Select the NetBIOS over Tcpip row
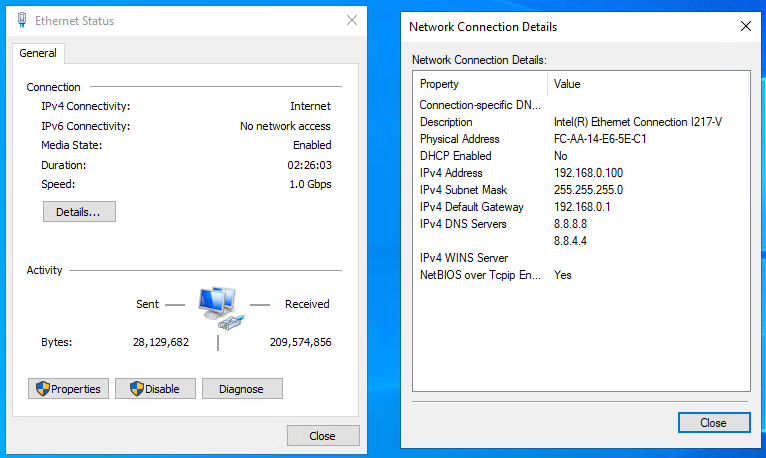This screenshot has width=766, height=458. click(581, 275)
